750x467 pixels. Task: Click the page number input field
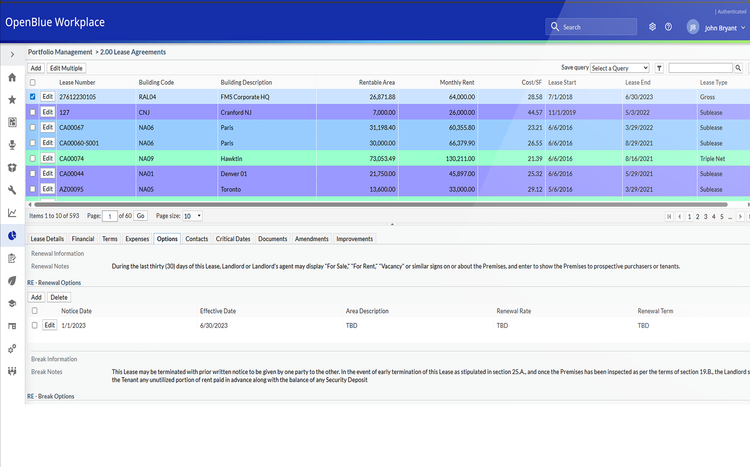tap(110, 216)
